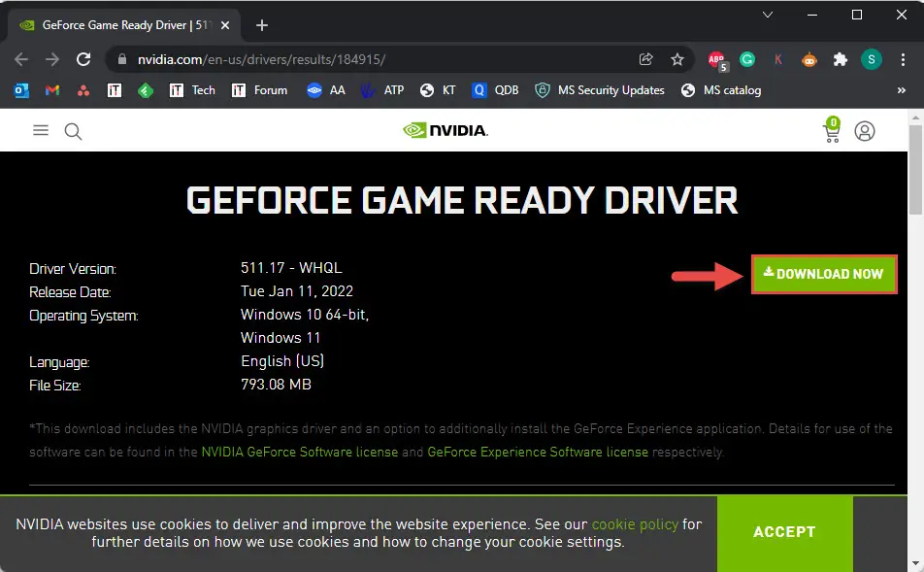Screen dimensions: 924x572
Task: View the shopping cart
Action: tap(832, 130)
